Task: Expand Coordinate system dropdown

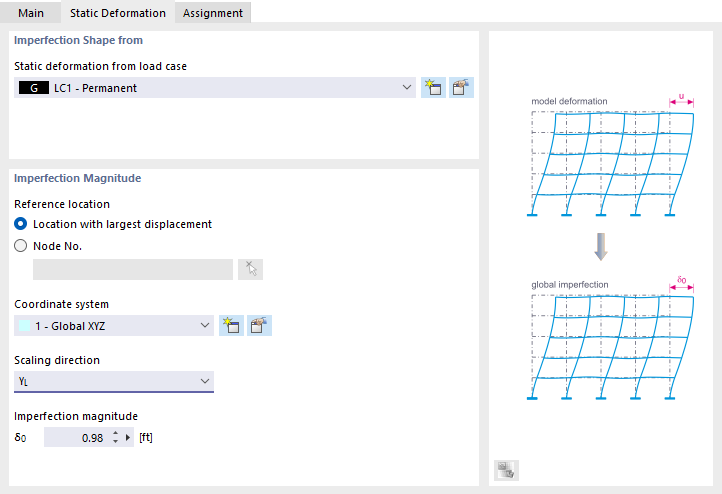Action: pos(205,326)
